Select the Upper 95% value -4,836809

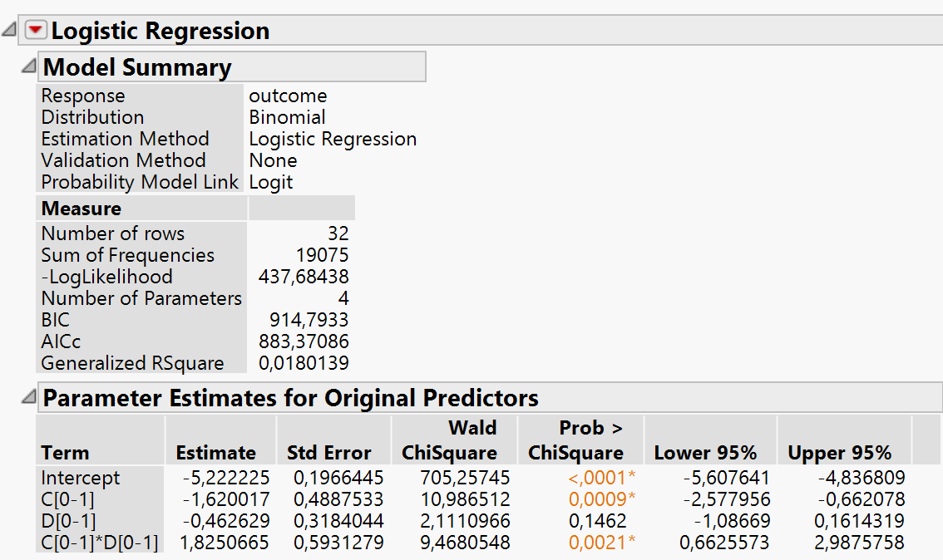point(862,478)
